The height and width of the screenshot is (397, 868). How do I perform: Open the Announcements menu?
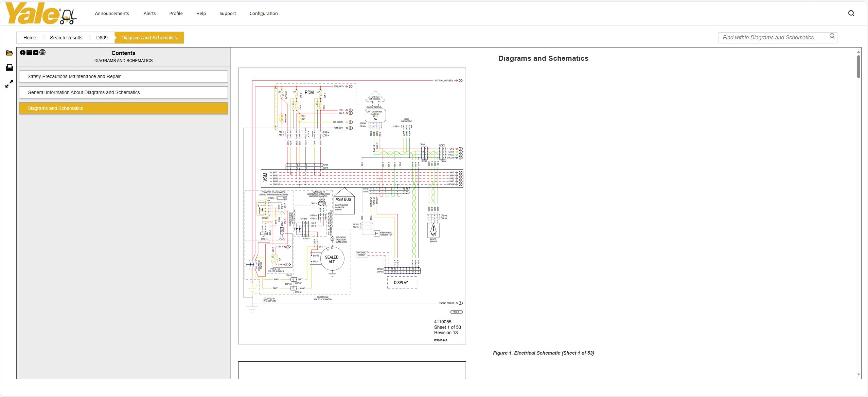pyautogui.click(x=112, y=14)
